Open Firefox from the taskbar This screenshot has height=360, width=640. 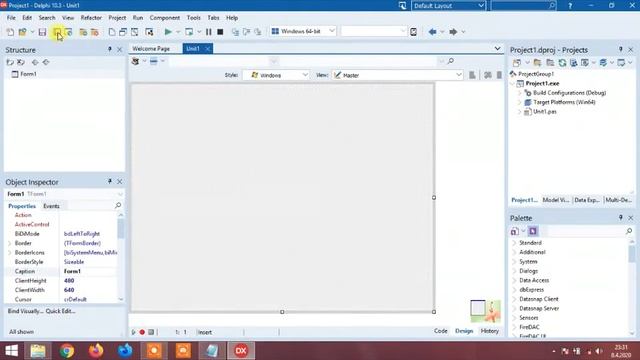pos(96,351)
